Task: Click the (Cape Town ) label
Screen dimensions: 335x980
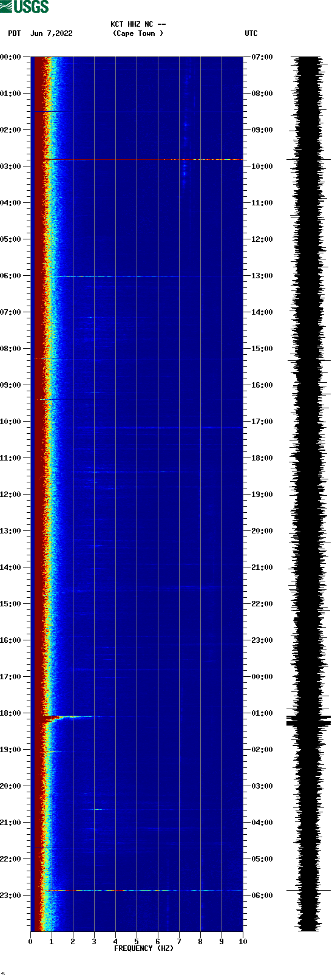Action: click(138, 33)
